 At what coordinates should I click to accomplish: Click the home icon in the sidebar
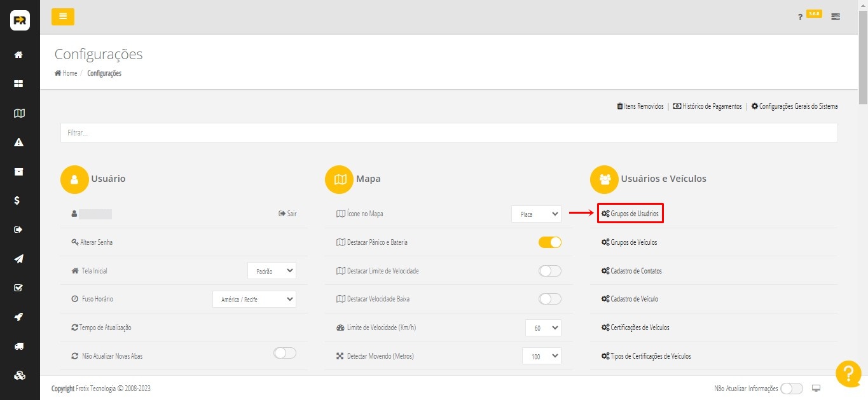coord(19,55)
